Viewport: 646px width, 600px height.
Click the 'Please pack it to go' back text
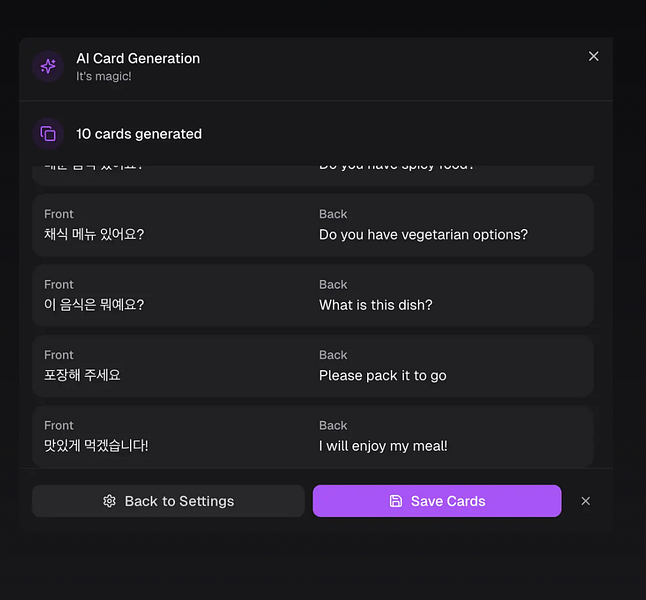click(x=383, y=376)
